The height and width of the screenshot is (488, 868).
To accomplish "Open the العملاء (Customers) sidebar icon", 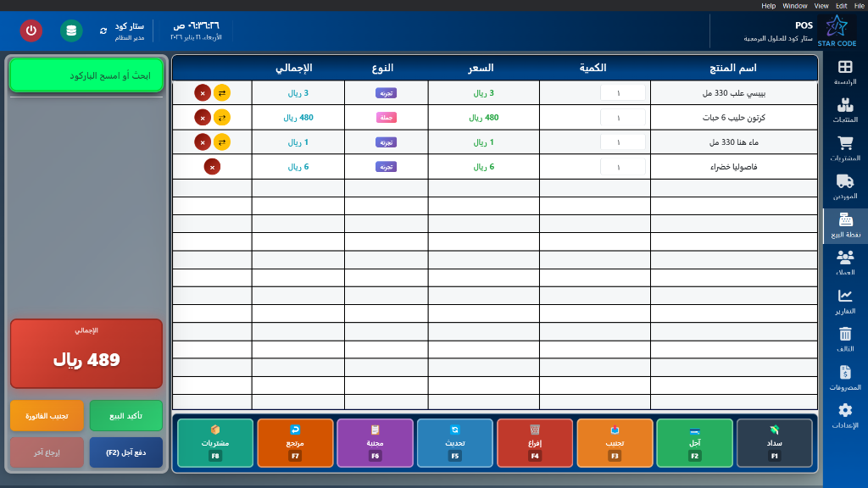I will tap(845, 258).
